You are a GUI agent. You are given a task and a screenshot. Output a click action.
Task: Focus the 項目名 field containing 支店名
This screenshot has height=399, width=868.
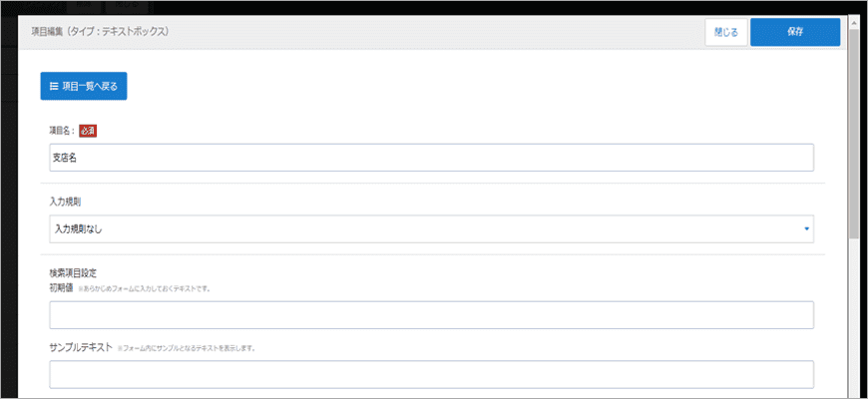click(431, 158)
